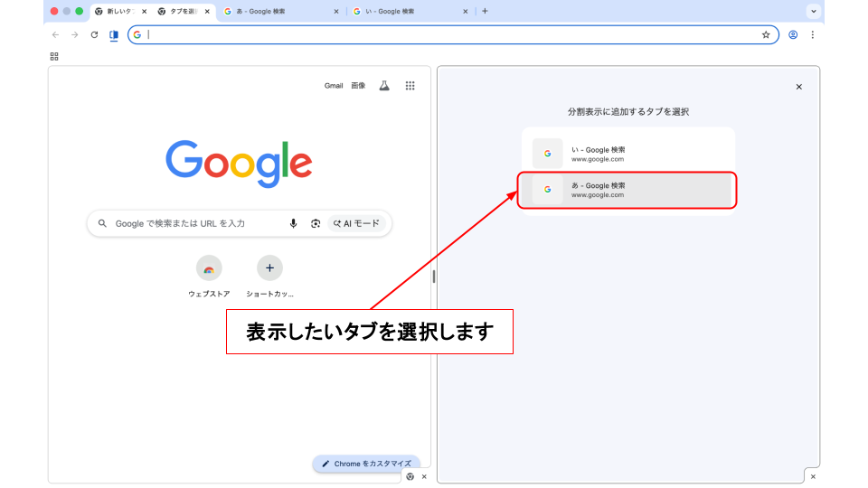Open the Google apps grid icon
Image resolution: width=868 pixels, height=488 pixels.
[410, 86]
